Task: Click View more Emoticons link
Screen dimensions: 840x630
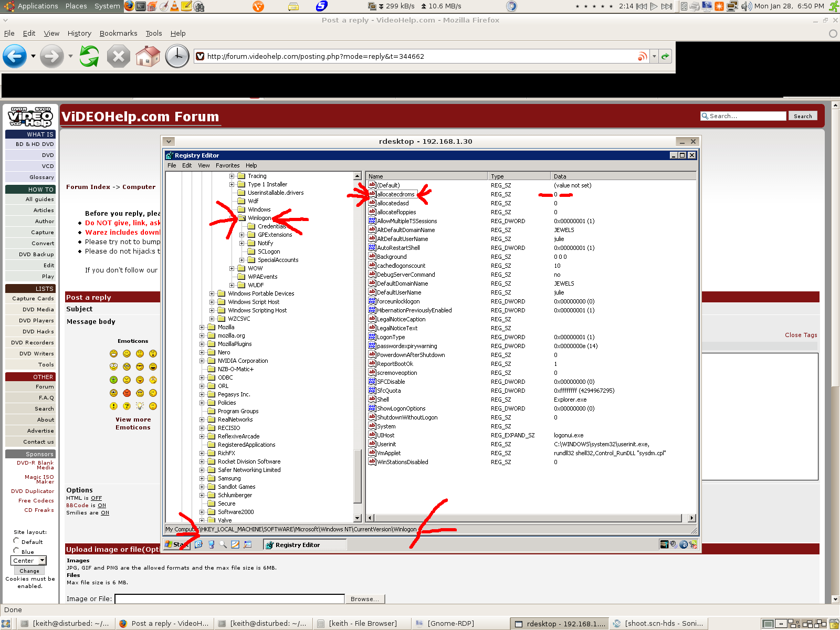Action: (133, 423)
